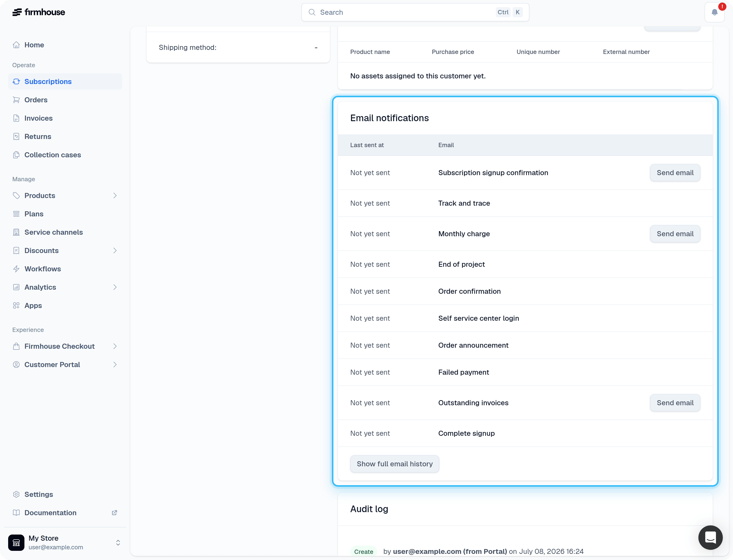Image resolution: width=733 pixels, height=560 pixels.
Task: Click the Analytics chart icon
Action: click(16, 287)
